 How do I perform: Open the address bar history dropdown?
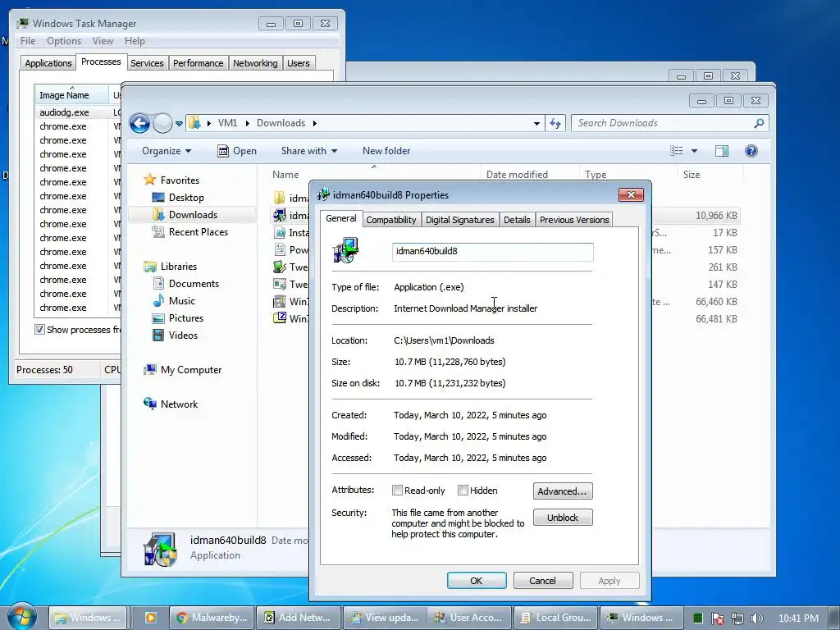click(536, 123)
